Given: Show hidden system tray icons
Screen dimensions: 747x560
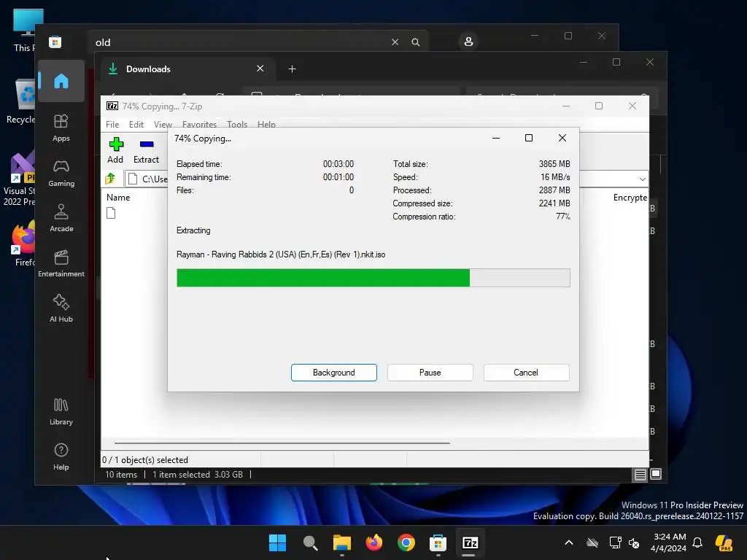Looking at the screenshot, I should click(x=569, y=542).
